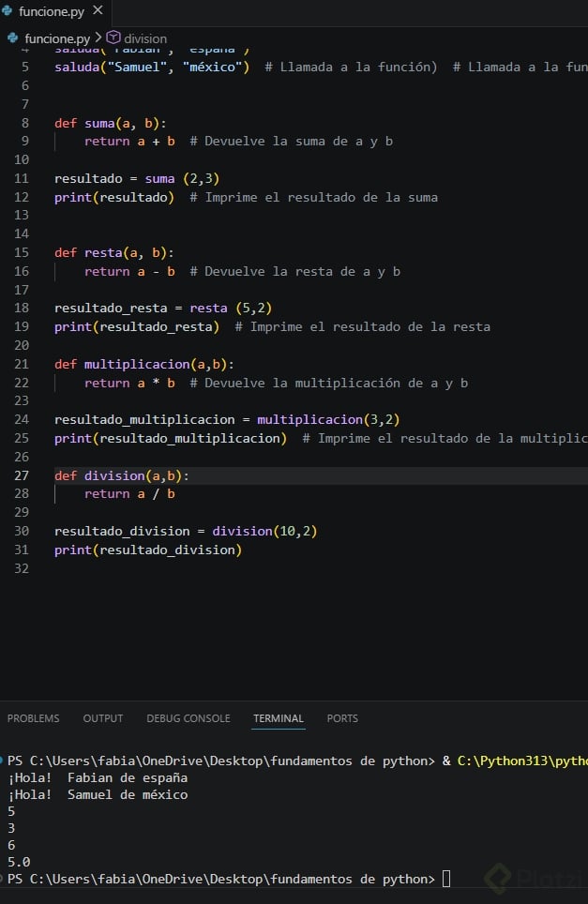
Task: Click funcione.py in the breadcrumb bar
Action: (x=57, y=38)
